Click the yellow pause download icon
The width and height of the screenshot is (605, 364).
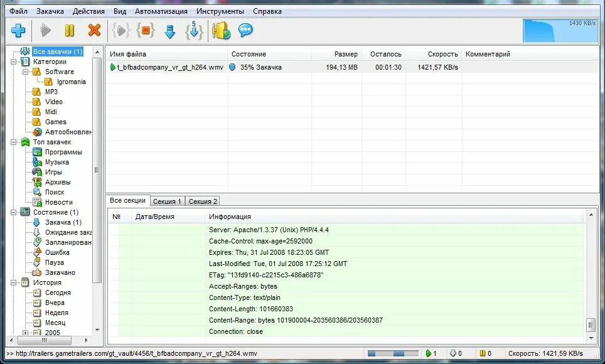70,30
